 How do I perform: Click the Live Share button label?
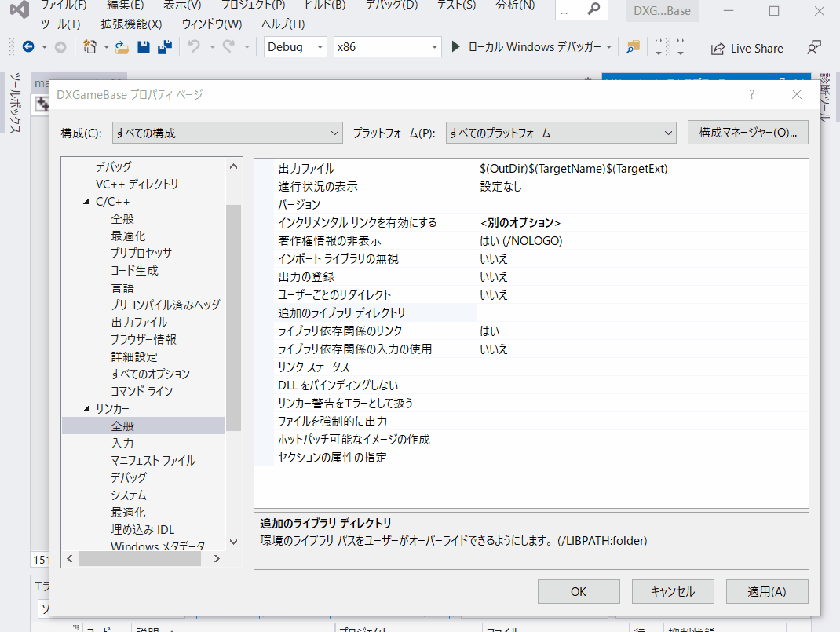click(x=757, y=49)
